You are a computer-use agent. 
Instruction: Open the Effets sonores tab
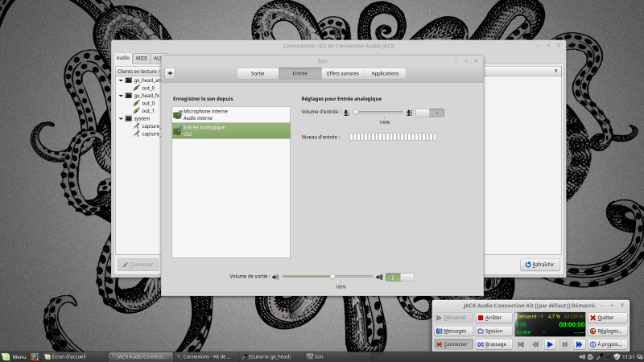pyautogui.click(x=343, y=73)
